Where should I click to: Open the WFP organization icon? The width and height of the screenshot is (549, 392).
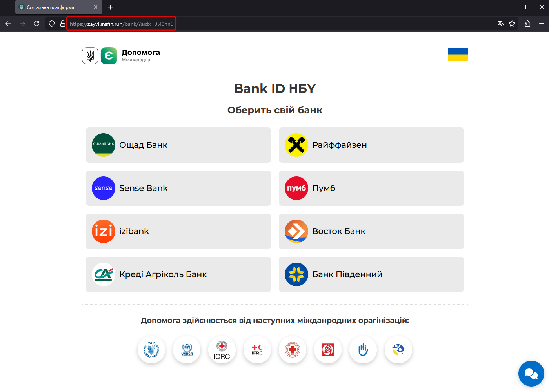click(x=151, y=350)
